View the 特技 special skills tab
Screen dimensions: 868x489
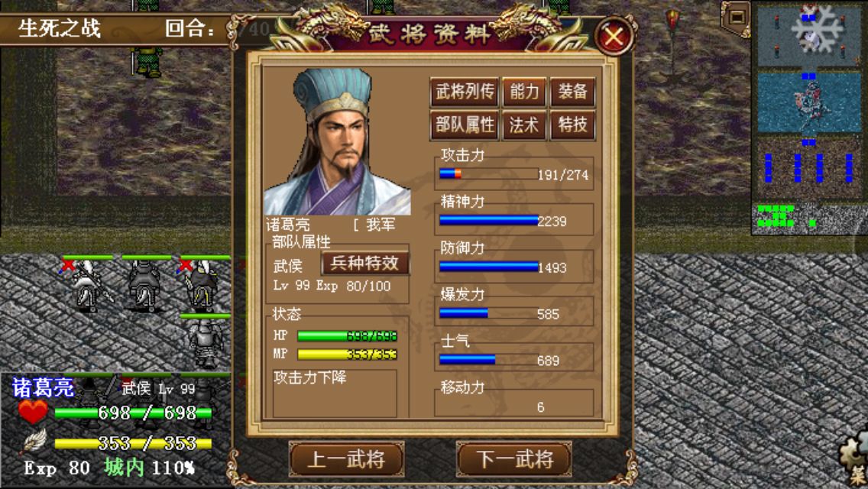[572, 125]
